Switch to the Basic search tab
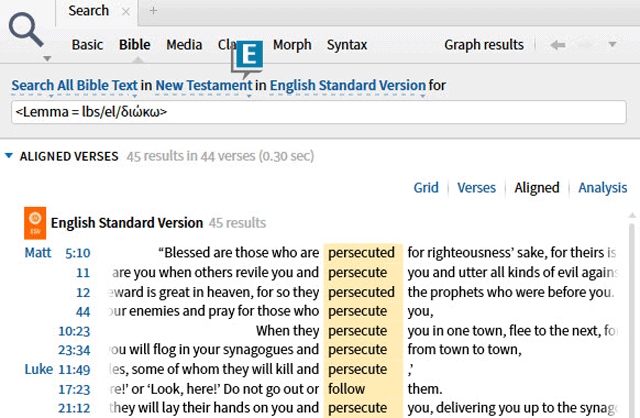 click(x=87, y=44)
